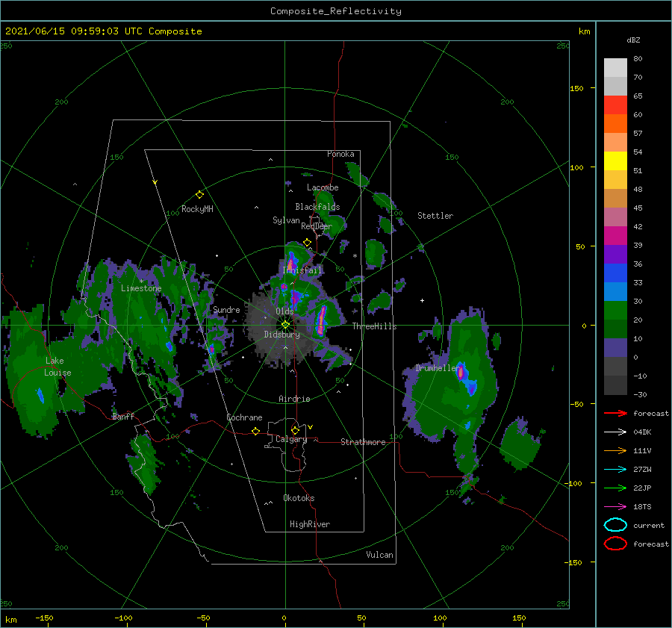
Task: Select the yellow diamond marker above Innisfail
Action: 307,243
